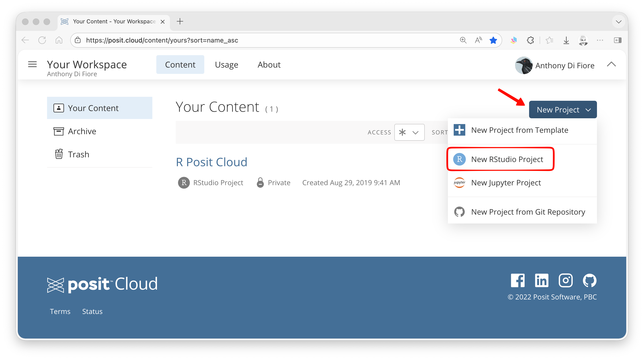This screenshot has width=644, height=360.
Task: Click the GitHub icon in footer
Action: pyautogui.click(x=589, y=280)
